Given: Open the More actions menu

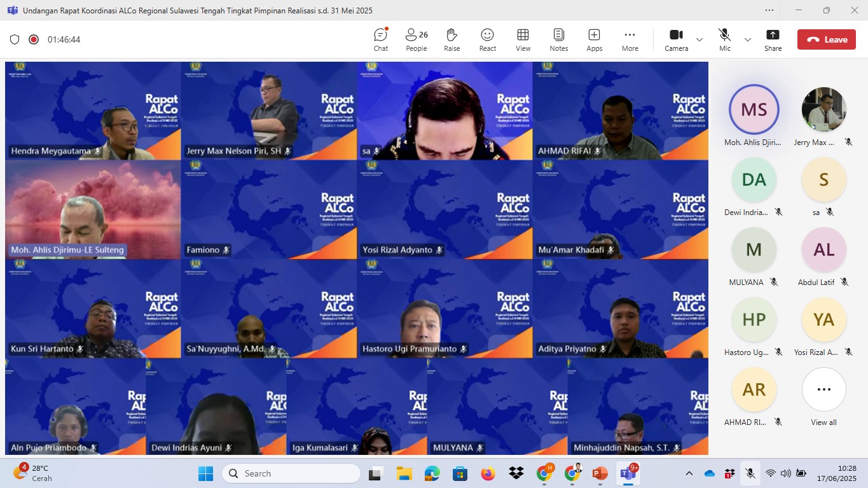Looking at the screenshot, I should (630, 39).
